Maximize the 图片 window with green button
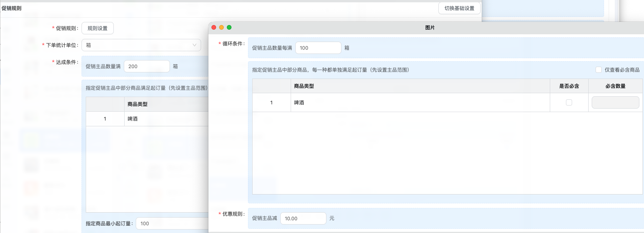 point(229,27)
